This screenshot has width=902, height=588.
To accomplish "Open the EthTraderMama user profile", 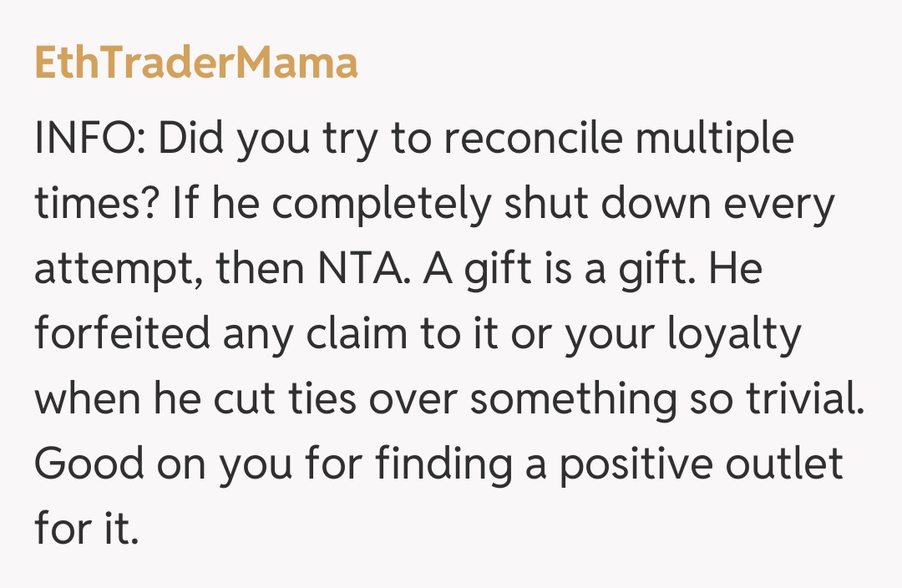I will point(196,63).
